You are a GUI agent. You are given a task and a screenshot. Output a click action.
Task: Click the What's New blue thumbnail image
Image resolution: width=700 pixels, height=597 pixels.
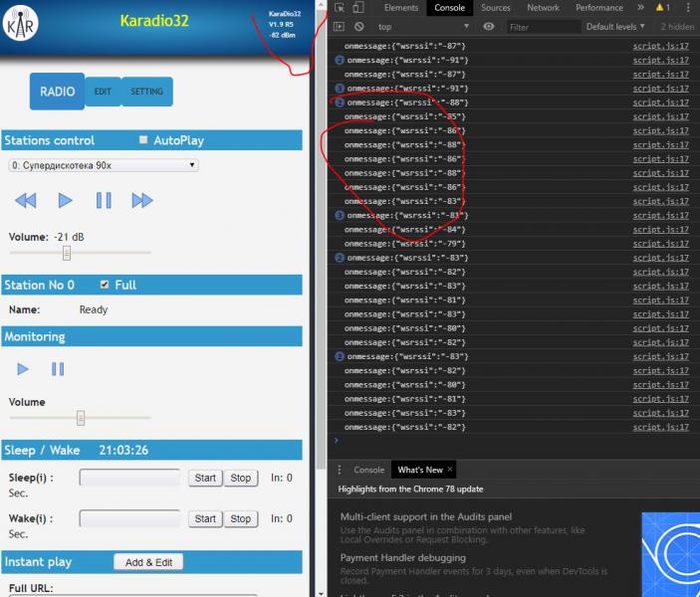pos(671,554)
